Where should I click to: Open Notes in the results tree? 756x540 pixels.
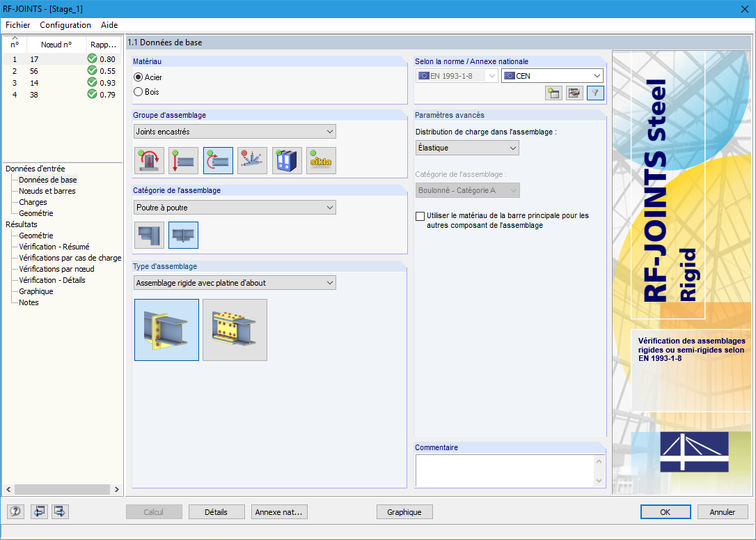pos(29,302)
